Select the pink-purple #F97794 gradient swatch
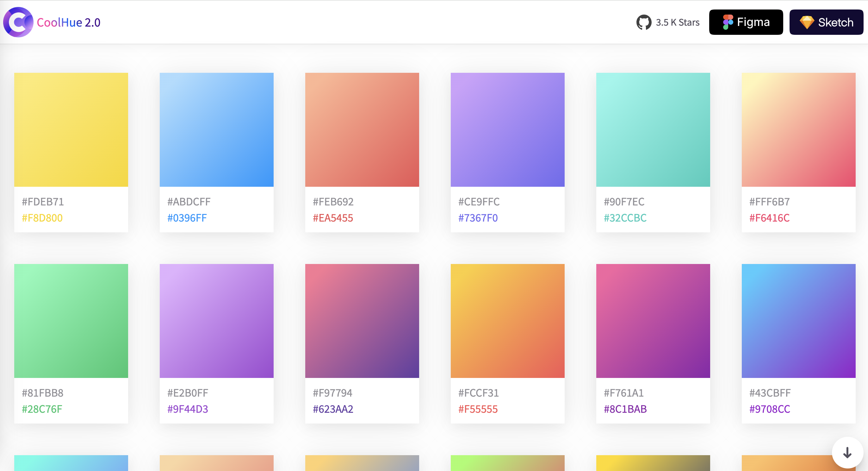Viewport: 868px width, 471px height. 362,321
